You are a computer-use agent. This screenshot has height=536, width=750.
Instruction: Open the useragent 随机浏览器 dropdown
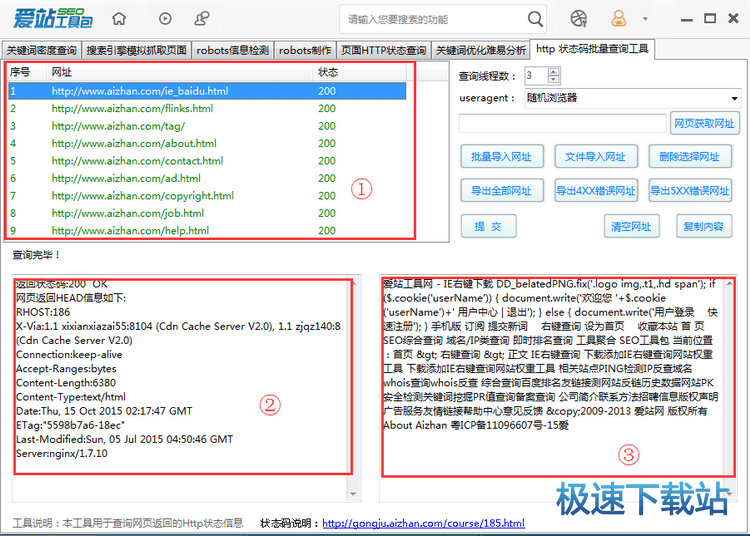[632, 98]
